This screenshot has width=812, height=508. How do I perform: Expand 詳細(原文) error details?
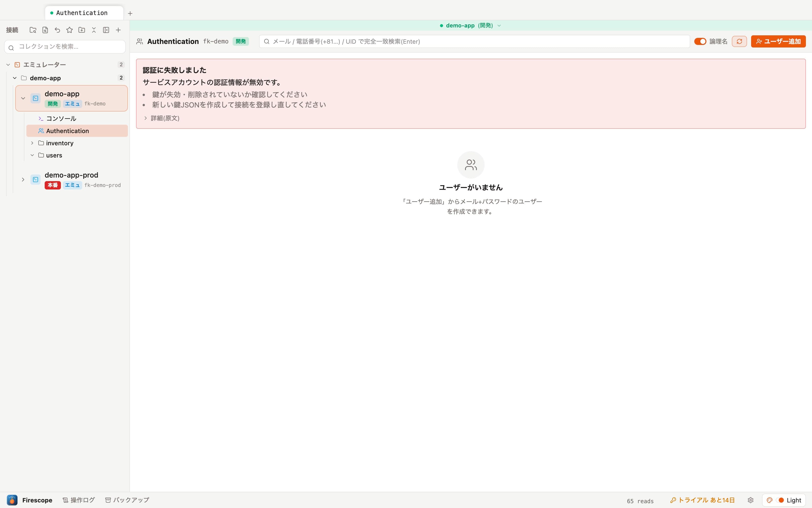162,118
